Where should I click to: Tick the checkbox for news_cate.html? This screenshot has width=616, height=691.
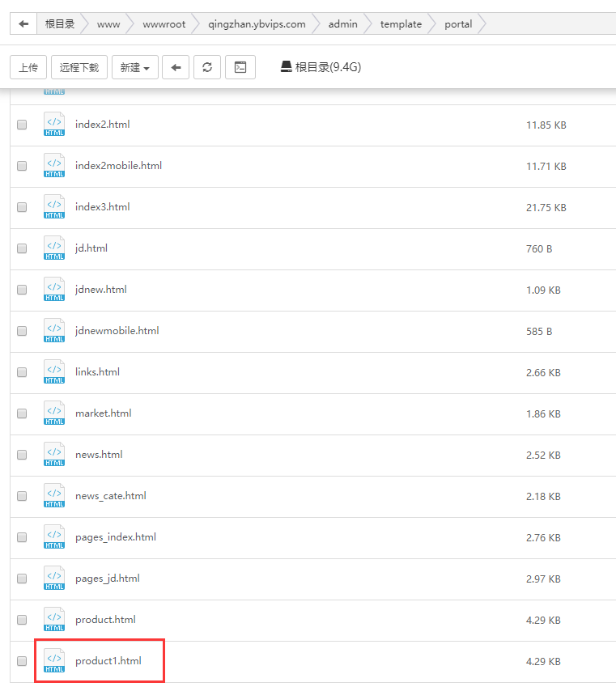(x=22, y=496)
